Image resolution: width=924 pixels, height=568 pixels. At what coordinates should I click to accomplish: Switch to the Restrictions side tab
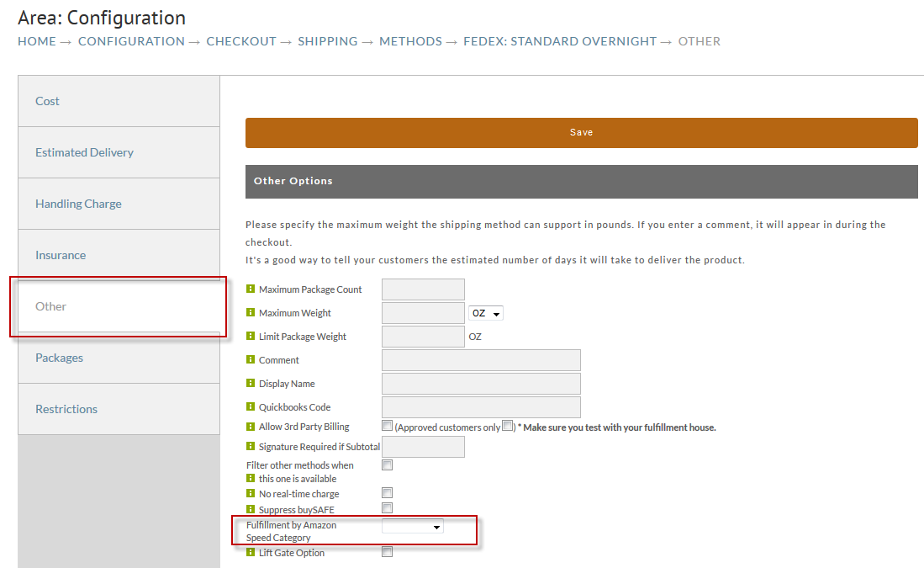(119, 409)
